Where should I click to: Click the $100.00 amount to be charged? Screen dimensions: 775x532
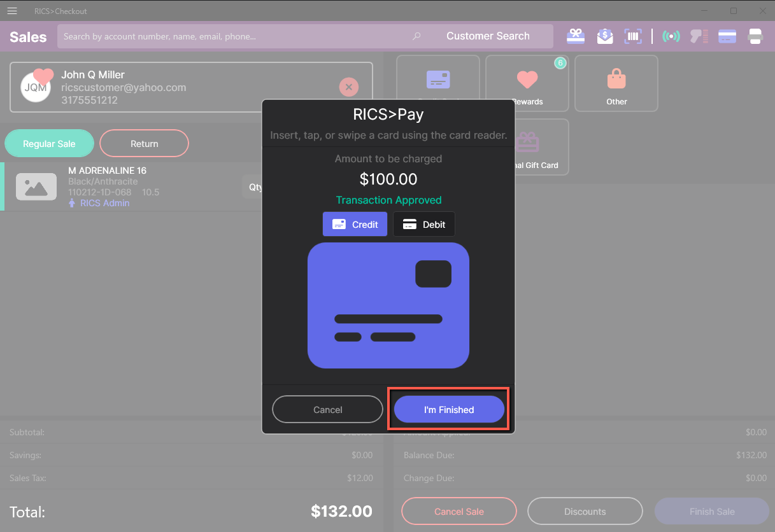(x=388, y=179)
